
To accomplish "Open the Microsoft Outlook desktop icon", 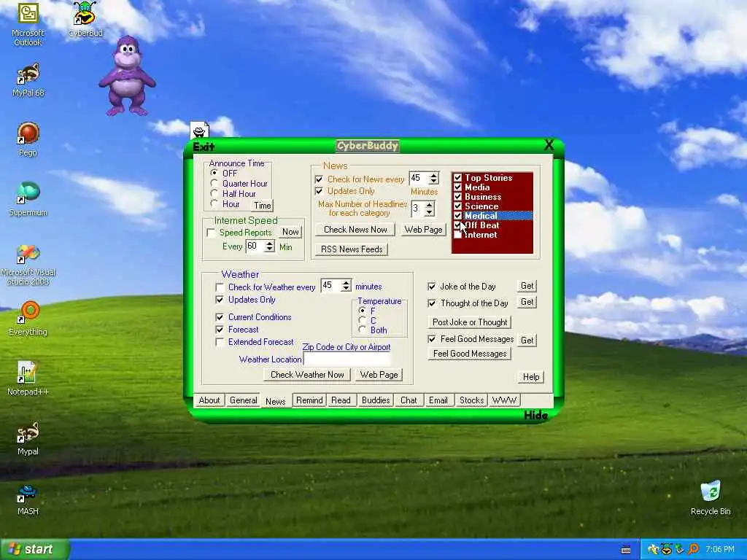I will pos(28,24).
